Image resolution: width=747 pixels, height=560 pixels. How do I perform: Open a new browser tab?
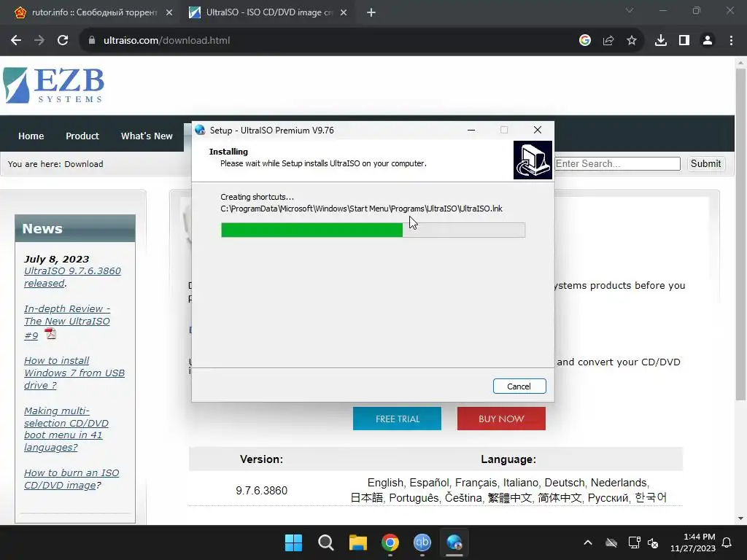click(371, 12)
